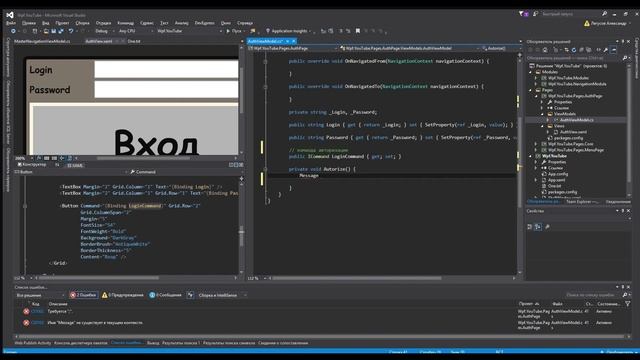Click the alphabetical sort icon in Properties panel
The width and height of the screenshot is (640, 360).
[538, 227]
